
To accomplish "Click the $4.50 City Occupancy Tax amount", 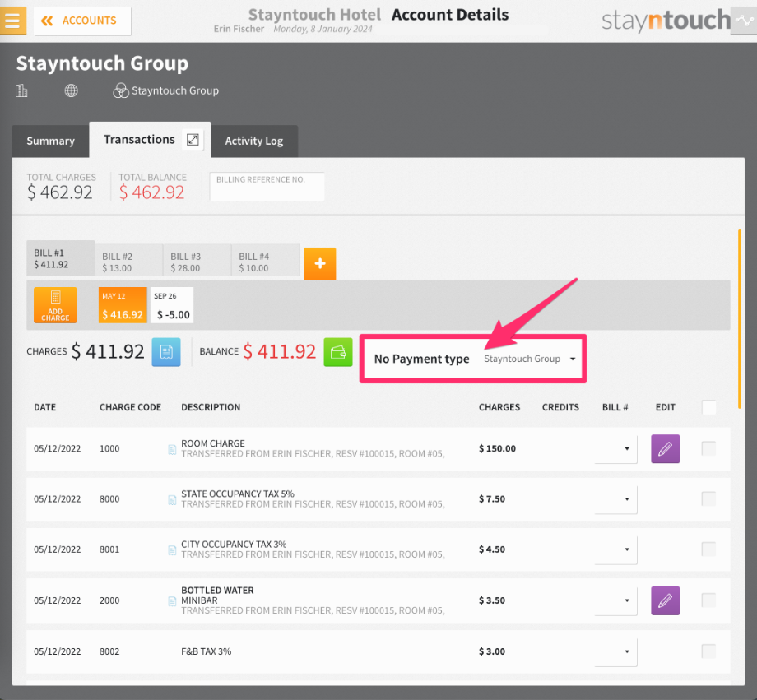I will pos(492,549).
